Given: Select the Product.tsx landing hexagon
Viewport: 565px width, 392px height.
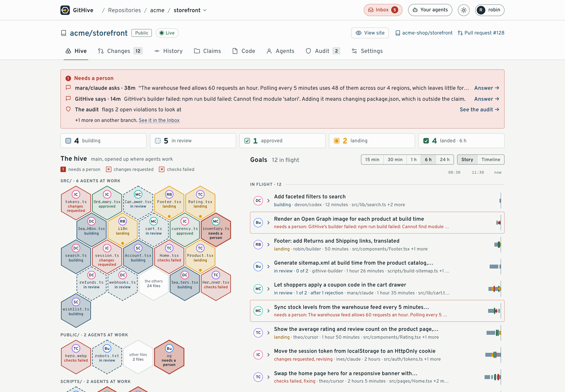Looking at the screenshot, I should pos(200,257).
